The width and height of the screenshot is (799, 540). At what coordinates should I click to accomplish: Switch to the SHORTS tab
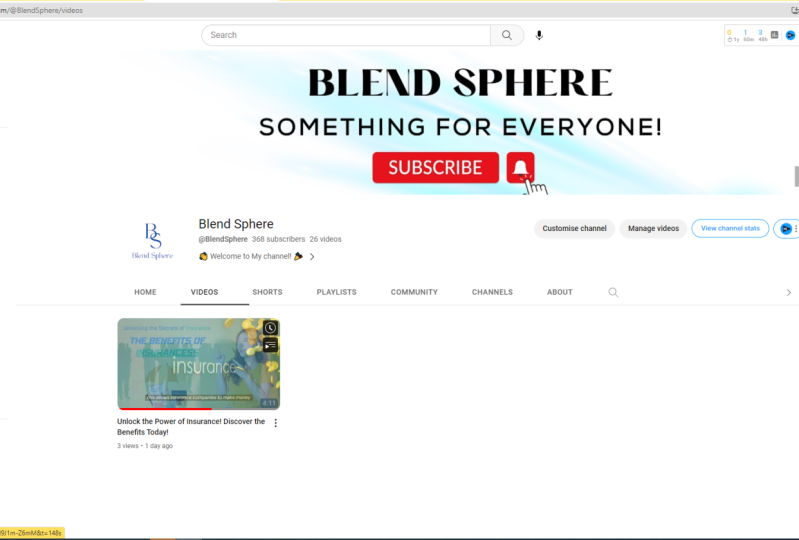(x=267, y=292)
